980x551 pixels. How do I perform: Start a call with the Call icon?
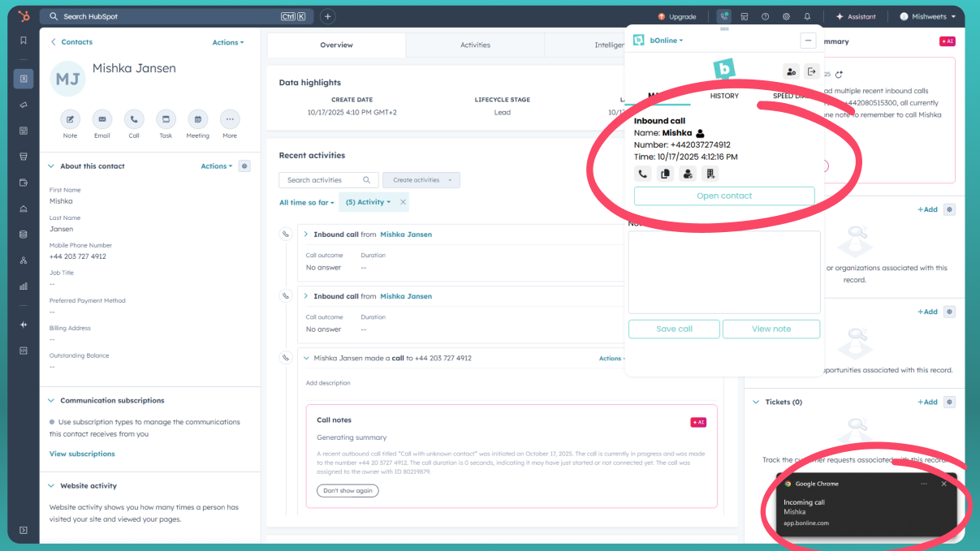pos(134,119)
